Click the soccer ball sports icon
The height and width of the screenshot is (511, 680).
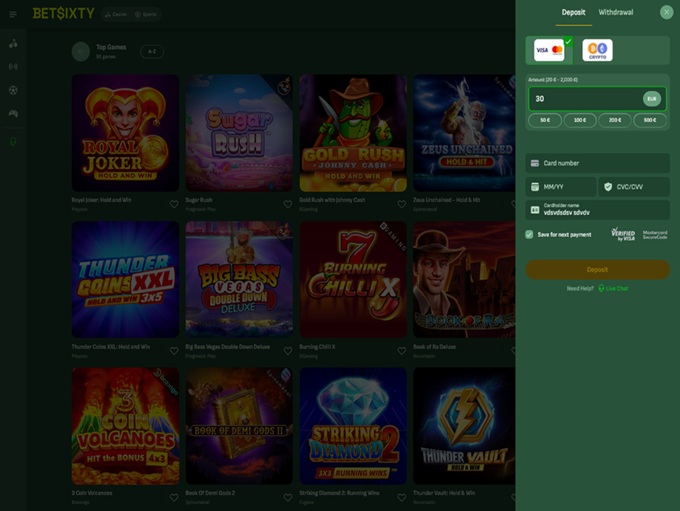coord(13,90)
